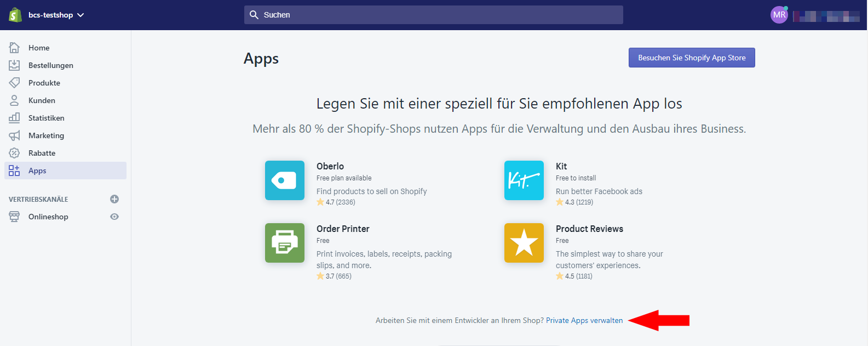This screenshot has height=346, width=868.
Task: Open the Product Reviews app title
Action: [589, 229]
